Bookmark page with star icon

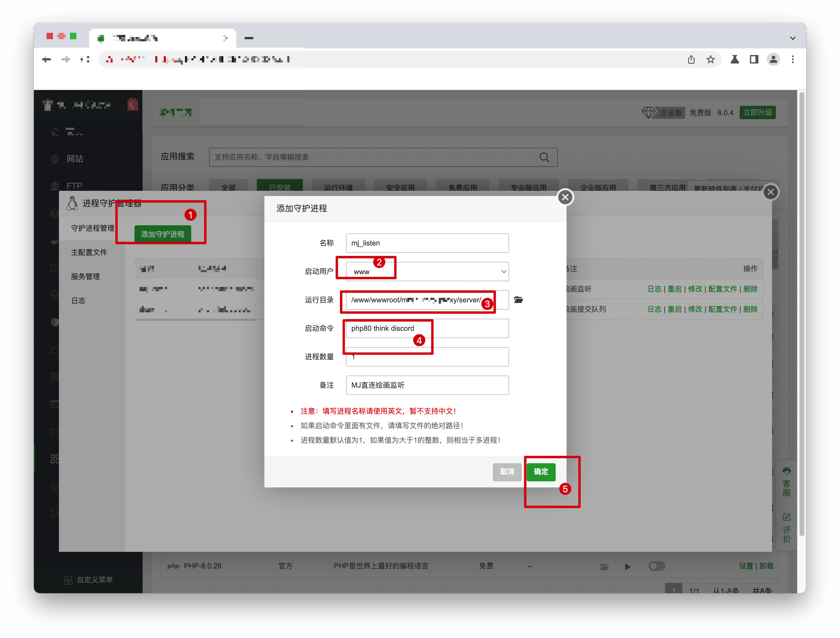click(710, 60)
